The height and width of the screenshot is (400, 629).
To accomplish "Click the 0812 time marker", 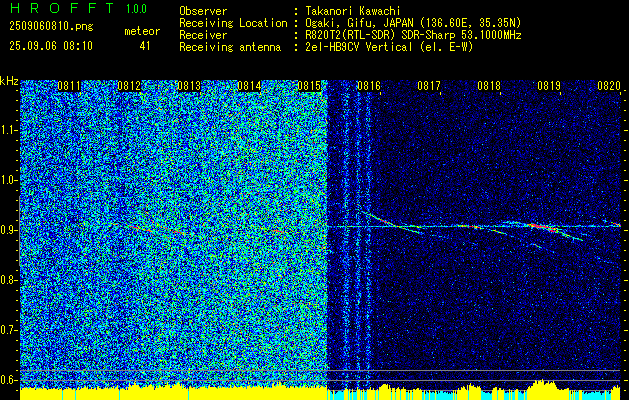I will pyautogui.click(x=129, y=86).
